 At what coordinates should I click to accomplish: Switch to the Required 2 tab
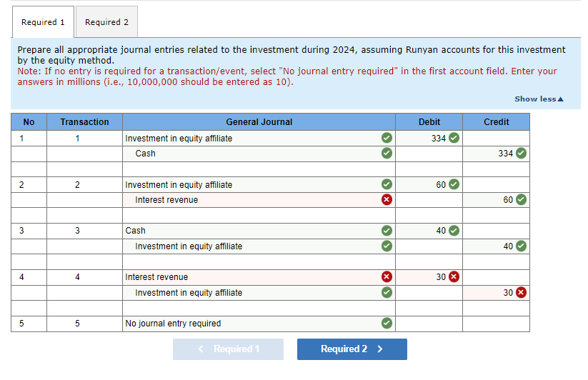point(106,22)
